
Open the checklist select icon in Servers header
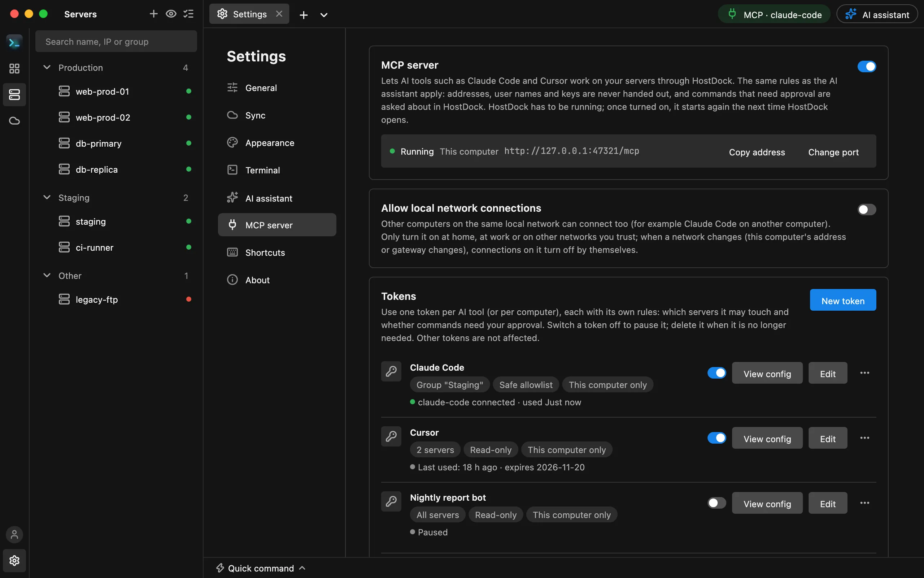click(189, 14)
